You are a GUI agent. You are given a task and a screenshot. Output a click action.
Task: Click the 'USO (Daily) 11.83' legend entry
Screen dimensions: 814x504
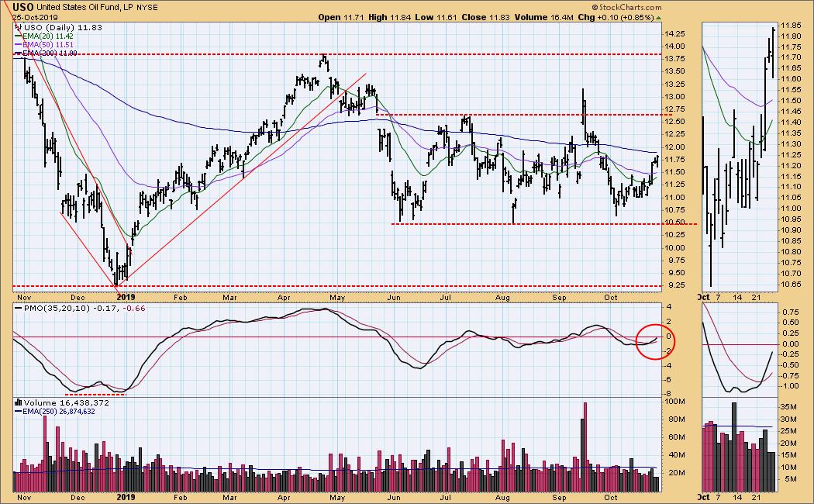click(x=63, y=27)
